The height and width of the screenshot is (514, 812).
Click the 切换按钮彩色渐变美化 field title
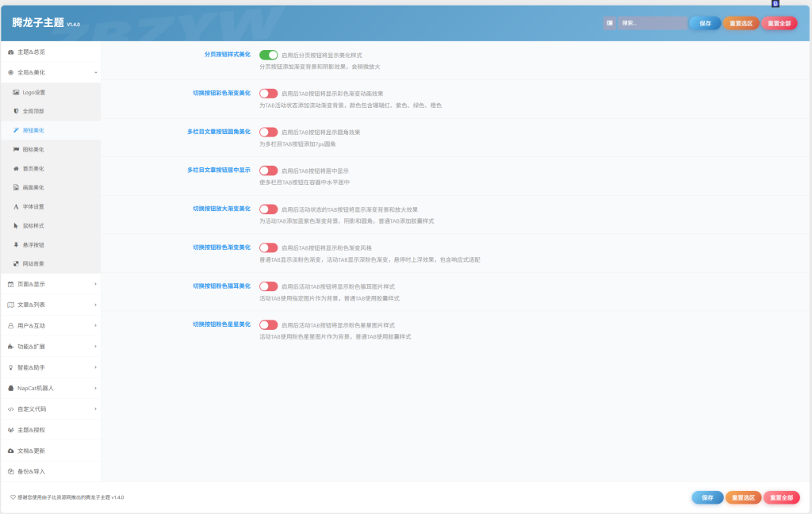point(222,94)
